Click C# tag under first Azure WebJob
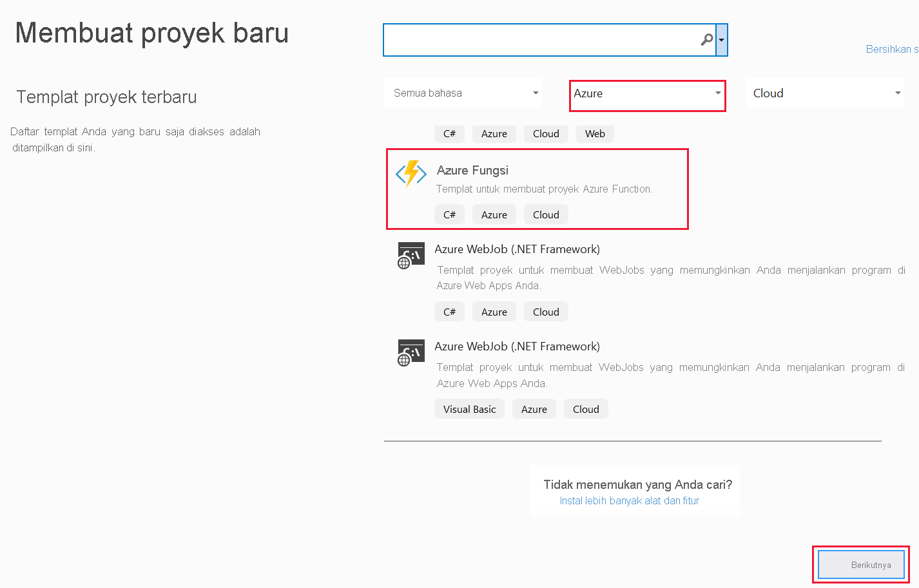This screenshot has height=588, width=919. tap(449, 312)
